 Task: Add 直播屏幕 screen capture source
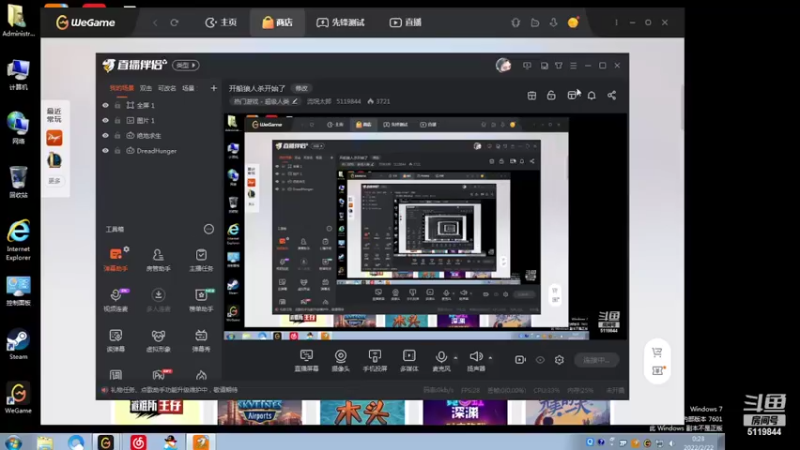(x=306, y=360)
